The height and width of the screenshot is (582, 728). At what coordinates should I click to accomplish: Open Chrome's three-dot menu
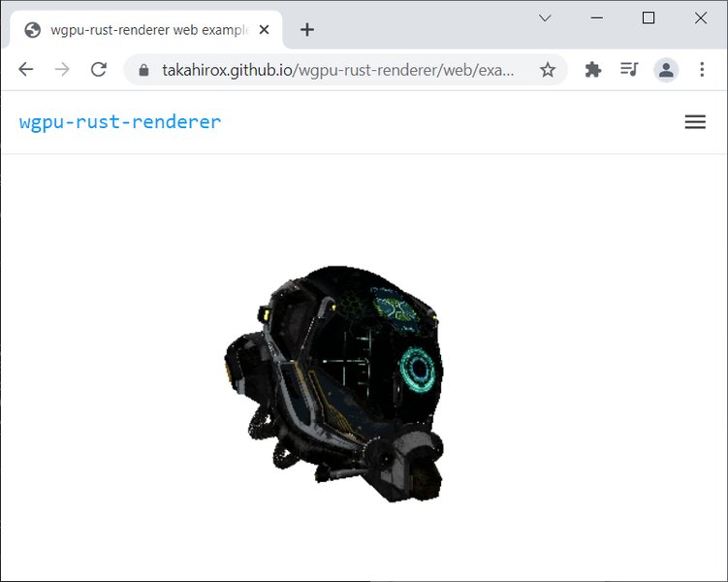(x=702, y=70)
